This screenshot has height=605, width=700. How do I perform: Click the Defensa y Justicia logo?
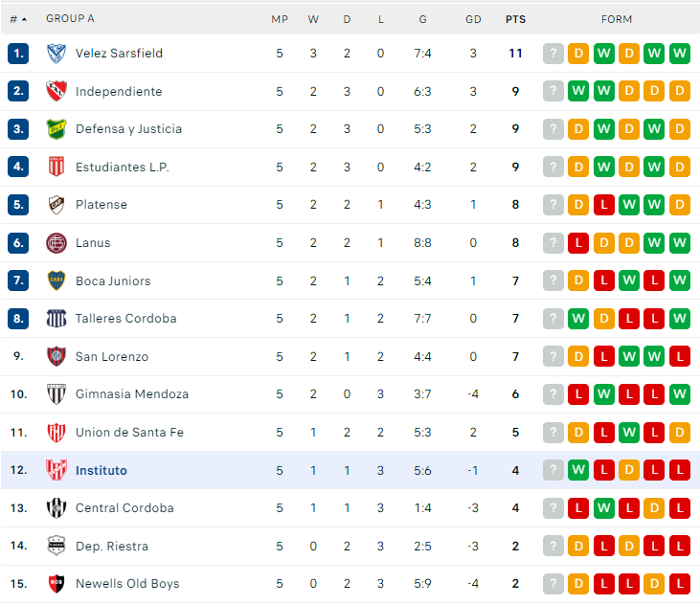pyautogui.click(x=56, y=129)
